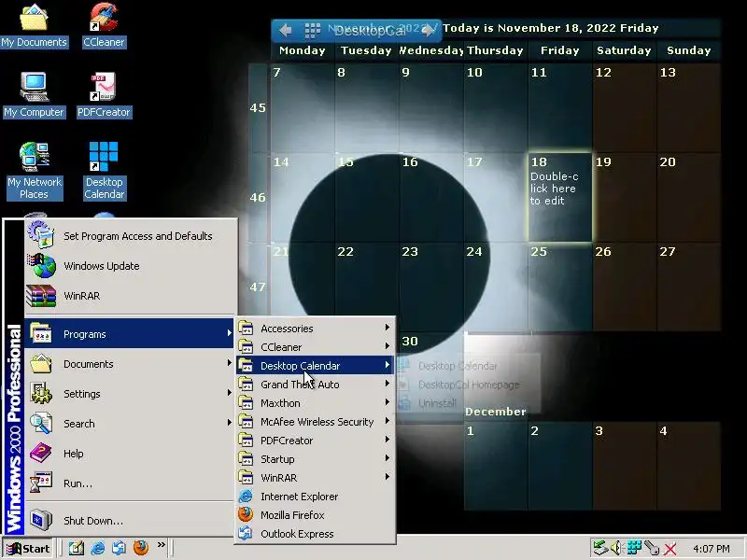
Task: Launch Desktop Calendar desktop shortcut
Action: tap(104, 171)
